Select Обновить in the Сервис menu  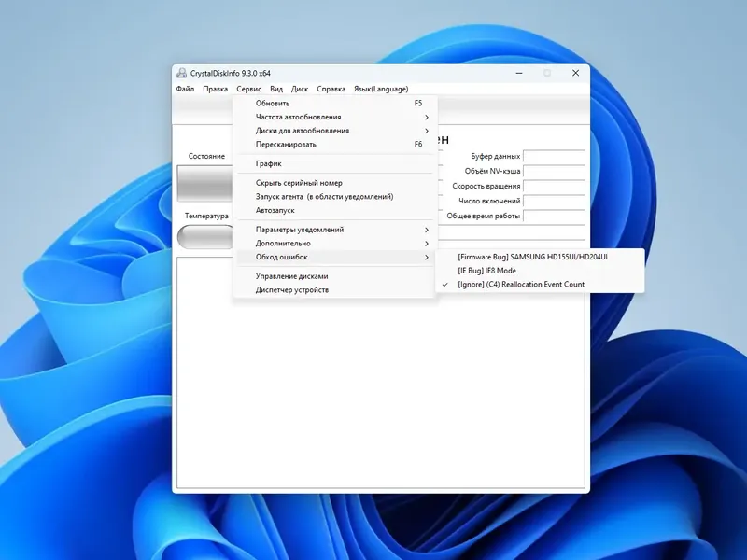point(335,103)
